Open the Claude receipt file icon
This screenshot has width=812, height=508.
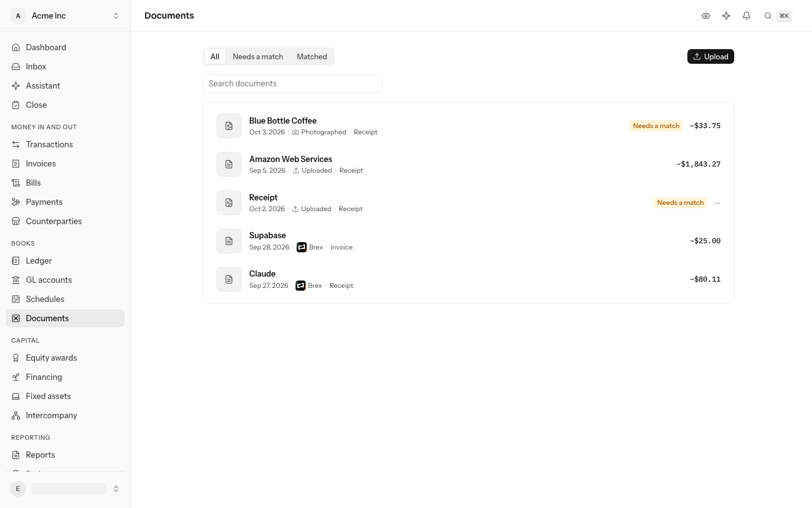pos(229,279)
